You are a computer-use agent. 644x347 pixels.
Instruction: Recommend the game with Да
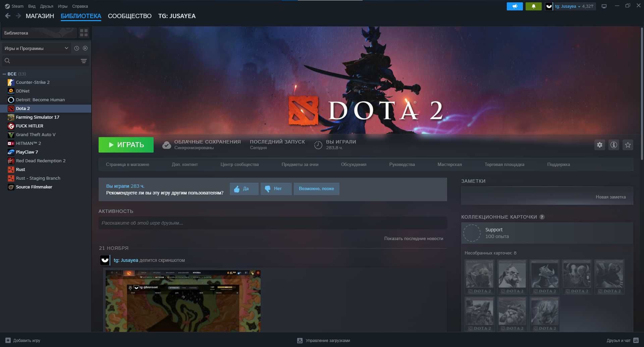[x=244, y=189]
